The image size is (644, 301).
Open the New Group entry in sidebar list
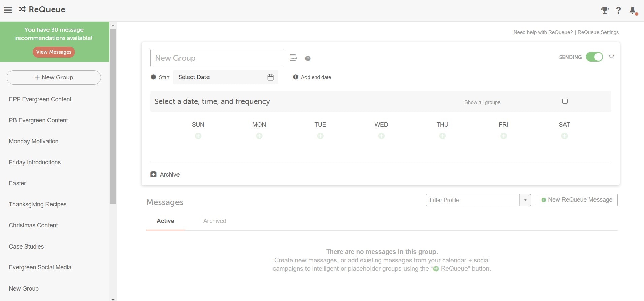tap(24, 289)
